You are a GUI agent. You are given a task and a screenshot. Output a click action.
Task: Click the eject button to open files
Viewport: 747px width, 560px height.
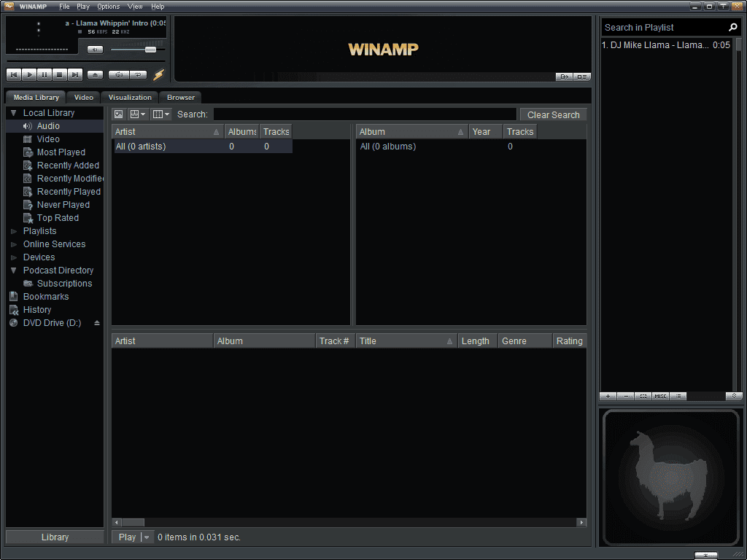point(96,75)
